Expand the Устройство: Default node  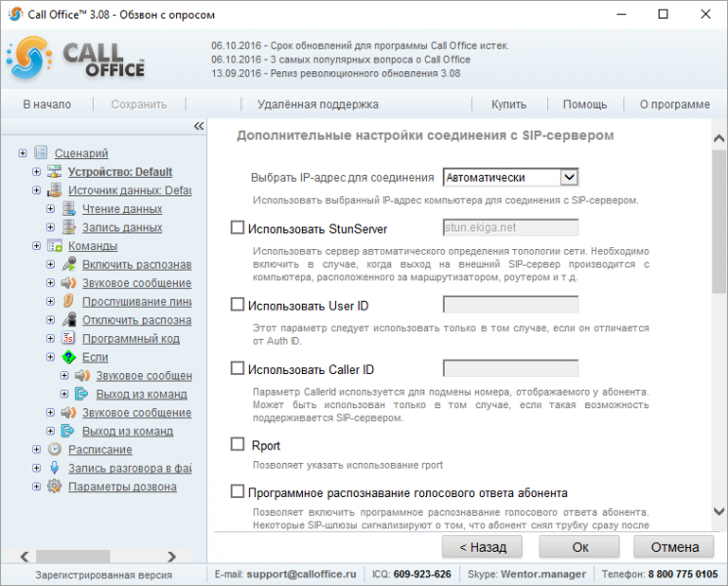(37, 171)
